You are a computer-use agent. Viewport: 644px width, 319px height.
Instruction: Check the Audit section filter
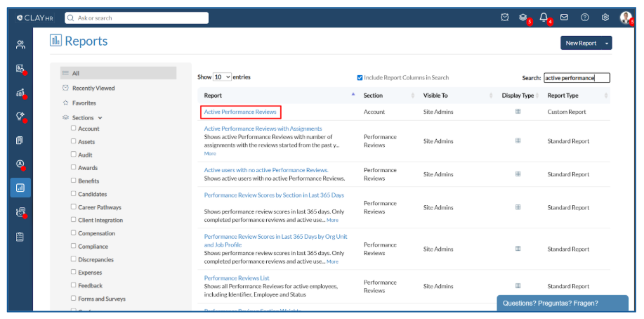point(73,154)
